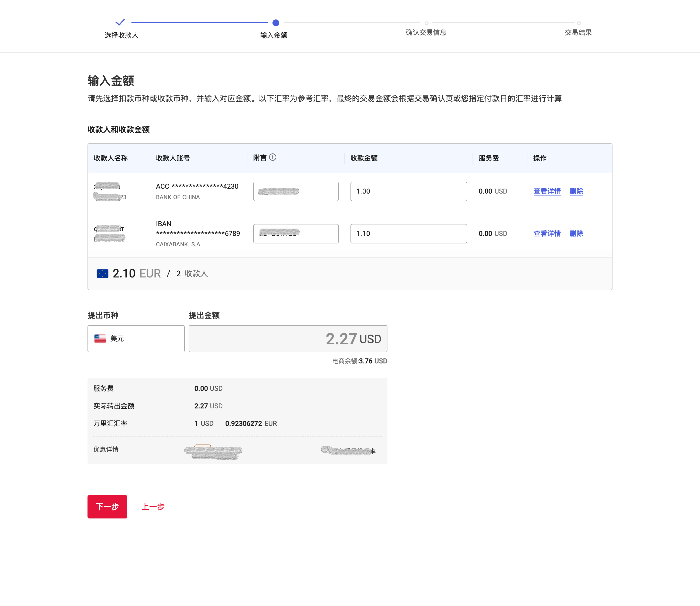
Task: Open 查看详情 for the BANK OF CHINA recipient
Action: point(547,191)
